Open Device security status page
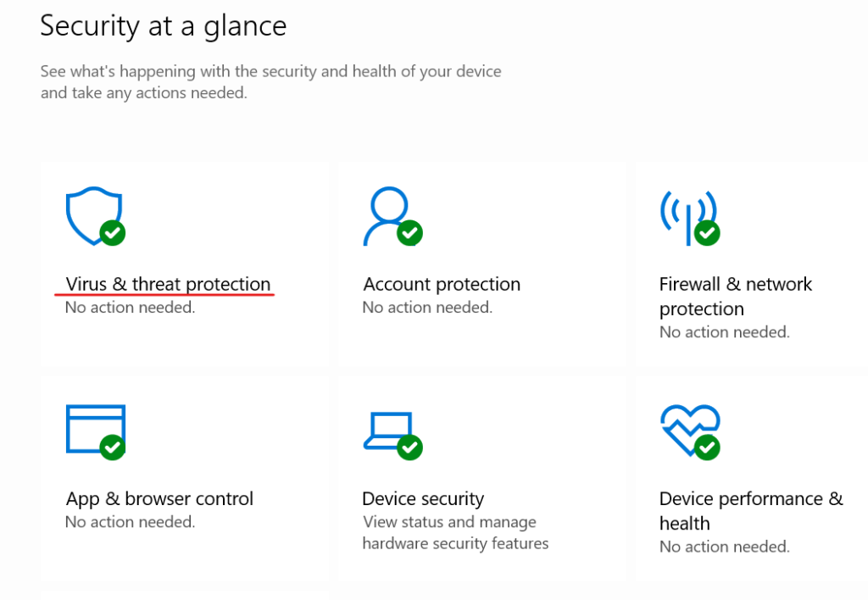This screenshot has height=600, width=868. [x=422, y=498]
